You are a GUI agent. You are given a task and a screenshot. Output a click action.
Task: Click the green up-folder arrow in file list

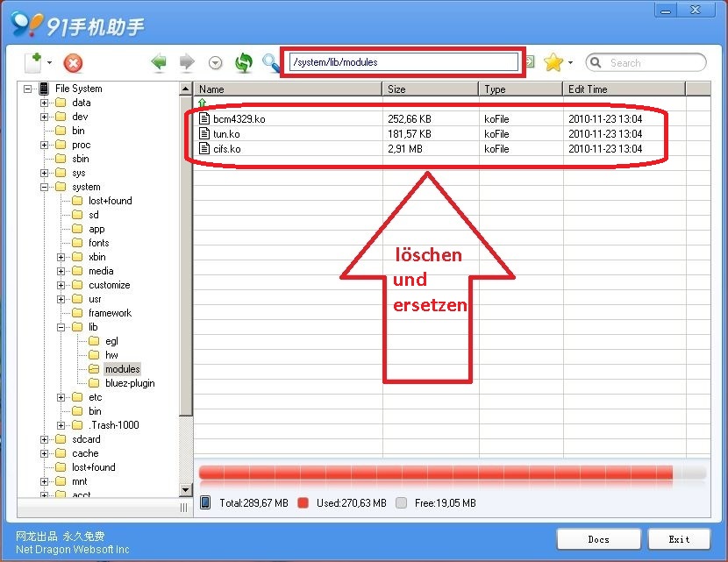202,103
